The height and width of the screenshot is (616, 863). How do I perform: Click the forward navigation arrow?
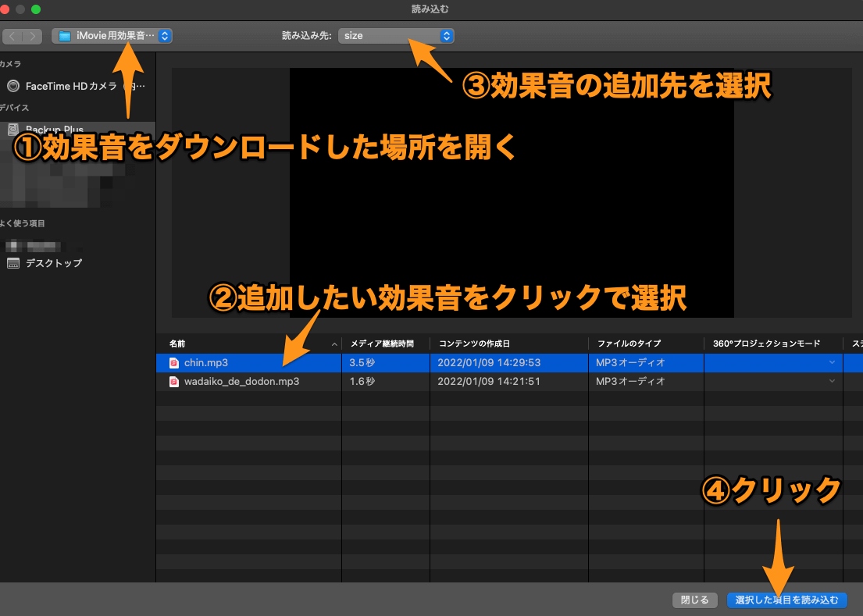(31, 35)
